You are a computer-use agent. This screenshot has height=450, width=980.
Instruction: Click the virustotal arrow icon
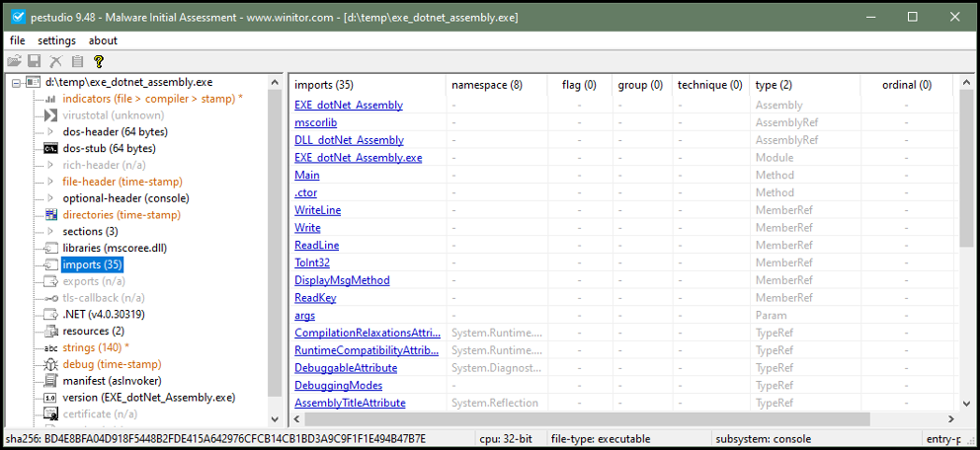50,115
